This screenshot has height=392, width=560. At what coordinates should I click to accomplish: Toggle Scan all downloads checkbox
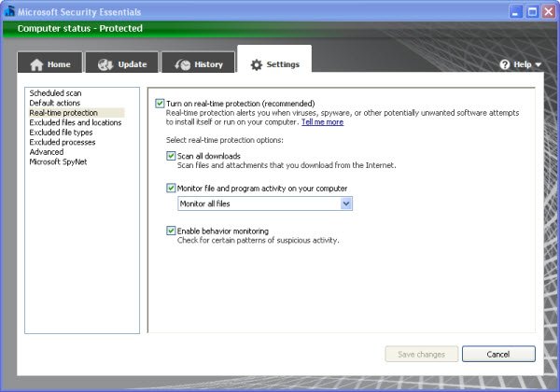[x=171, y=156]
